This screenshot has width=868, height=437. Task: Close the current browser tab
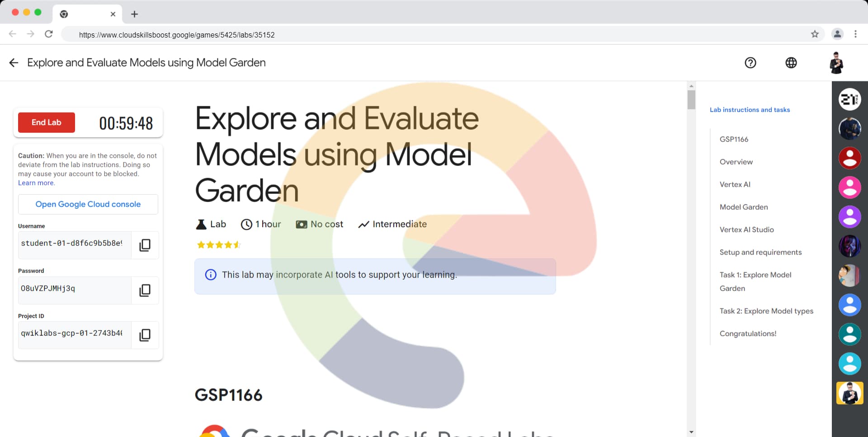tap(113, 14)
